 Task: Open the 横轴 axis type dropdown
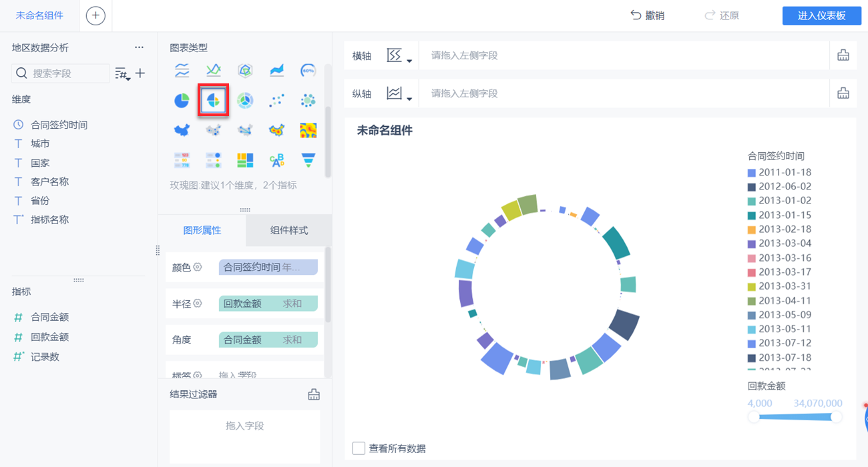coord(399,56)
